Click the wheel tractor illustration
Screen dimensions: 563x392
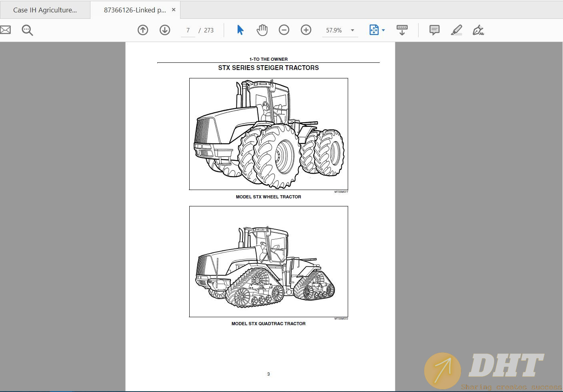(268, 134)
